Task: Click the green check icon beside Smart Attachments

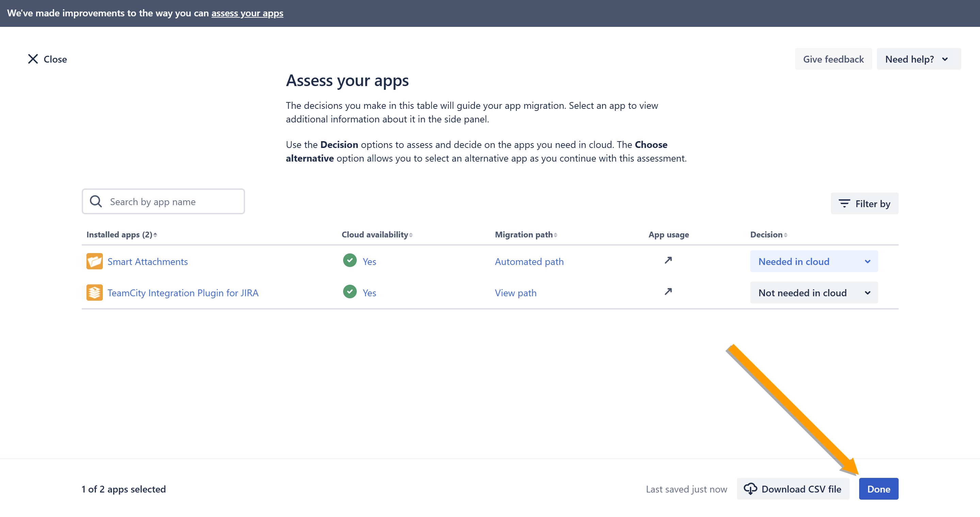Action: pos(350,261)
